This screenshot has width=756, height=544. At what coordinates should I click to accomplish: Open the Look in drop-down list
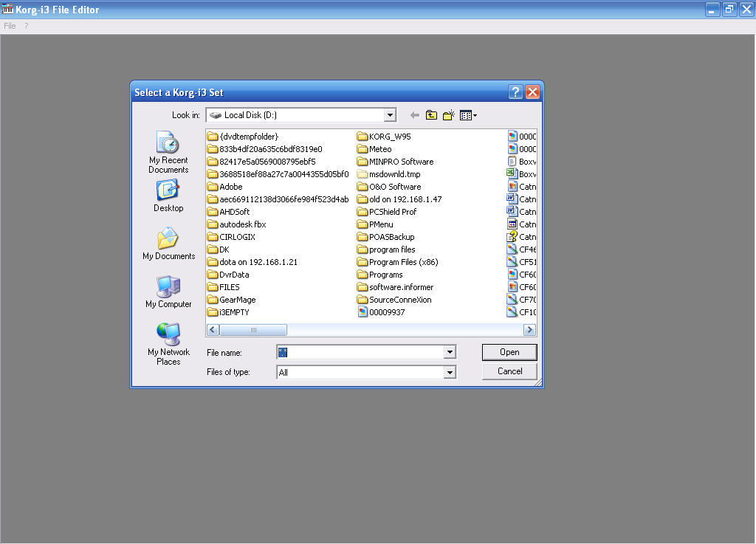tap(391, 115)
